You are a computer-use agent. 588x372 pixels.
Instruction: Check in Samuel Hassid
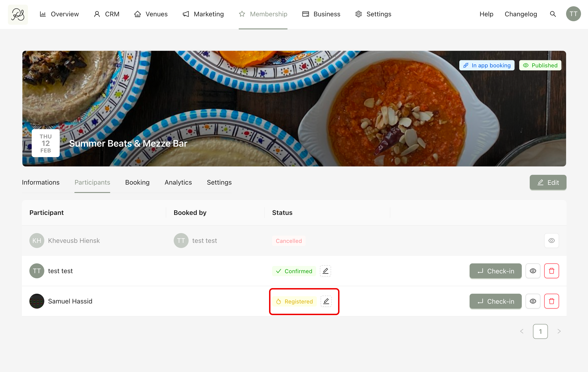point(495,301)
